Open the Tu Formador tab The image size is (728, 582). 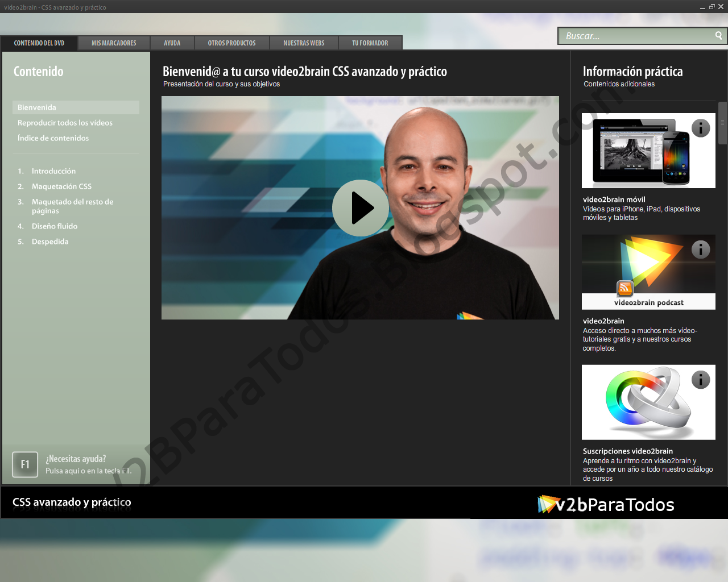pos(370,43)
